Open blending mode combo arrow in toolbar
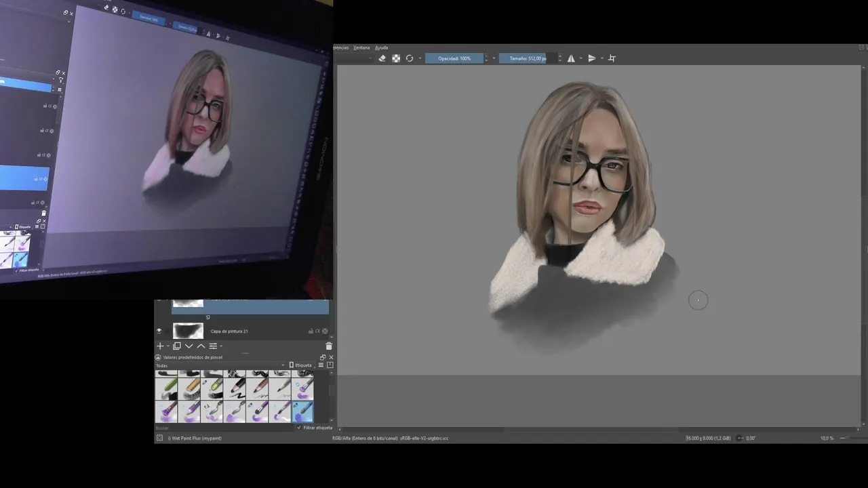This screenshot has width=868, height=488. click(x=371, y=58)
